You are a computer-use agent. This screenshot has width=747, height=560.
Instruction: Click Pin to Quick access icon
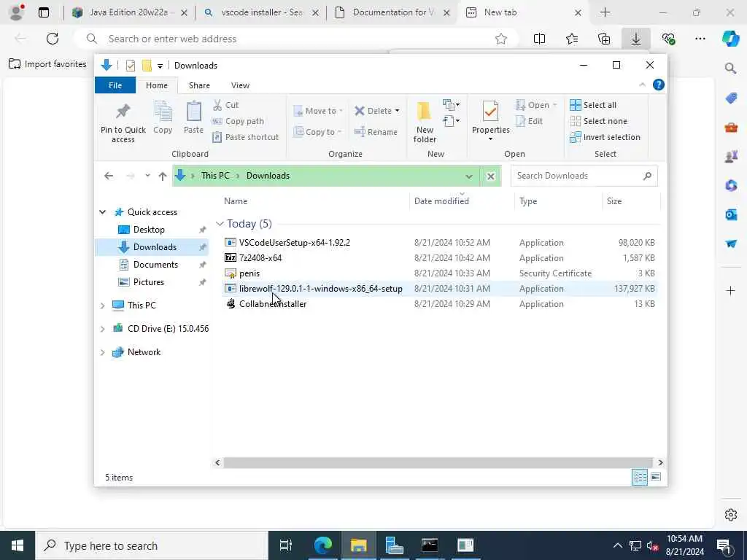pos(123,122)
